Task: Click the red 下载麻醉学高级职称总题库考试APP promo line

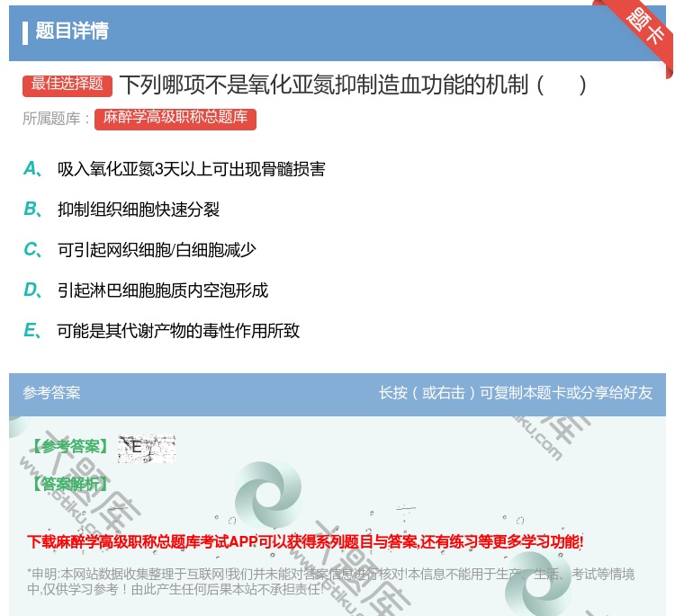Action: (305, 541)
